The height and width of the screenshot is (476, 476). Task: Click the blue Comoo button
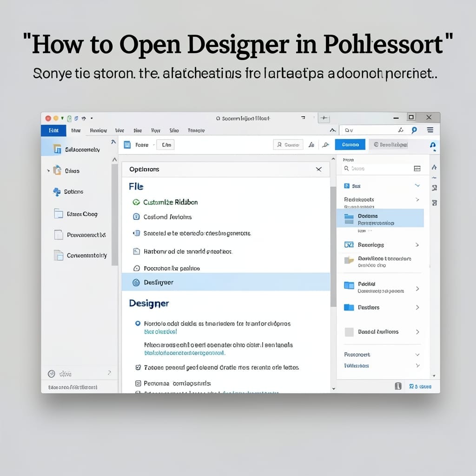coord(350,145)
